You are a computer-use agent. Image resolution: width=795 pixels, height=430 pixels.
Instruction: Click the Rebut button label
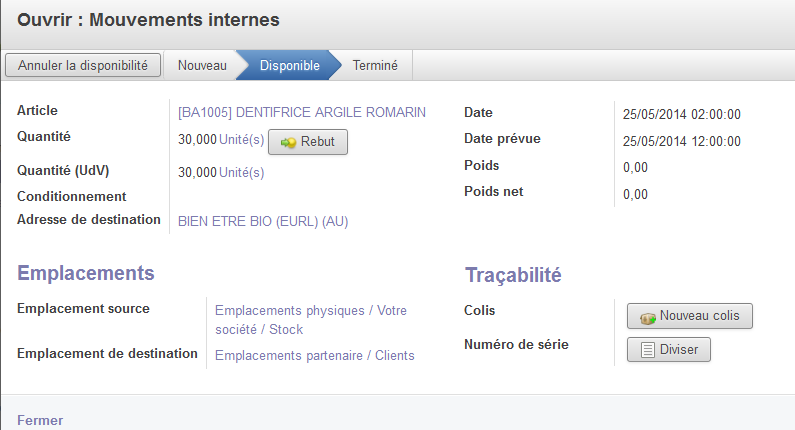pyautogui.click(x=318, y=141)
